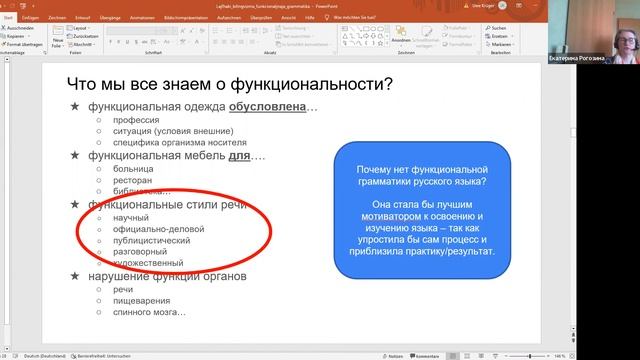Insert a slide with Neue Folie
The image size is (640, 360).
point(58,37)
